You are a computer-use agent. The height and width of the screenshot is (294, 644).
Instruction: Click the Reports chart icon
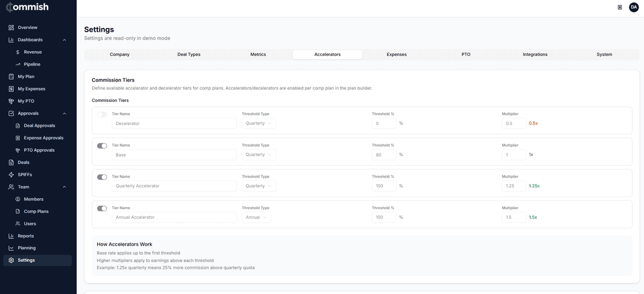click(11, 236)
